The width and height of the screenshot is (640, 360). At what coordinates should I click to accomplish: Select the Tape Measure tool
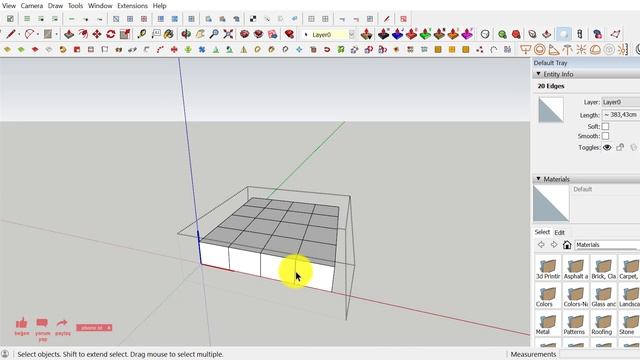142,34
